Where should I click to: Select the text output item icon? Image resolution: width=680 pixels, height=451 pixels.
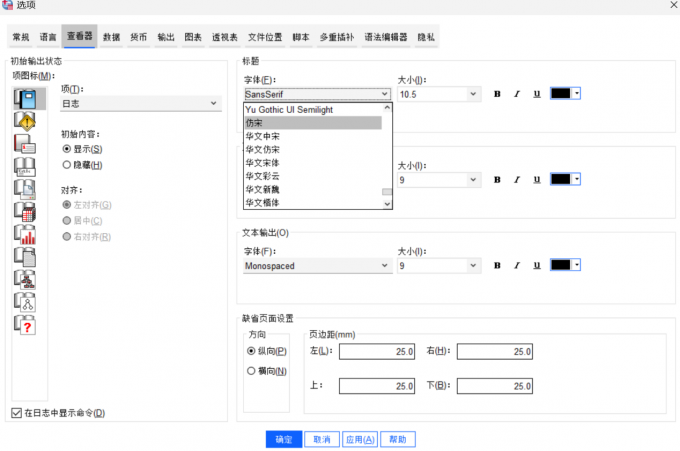coord(25,257)
